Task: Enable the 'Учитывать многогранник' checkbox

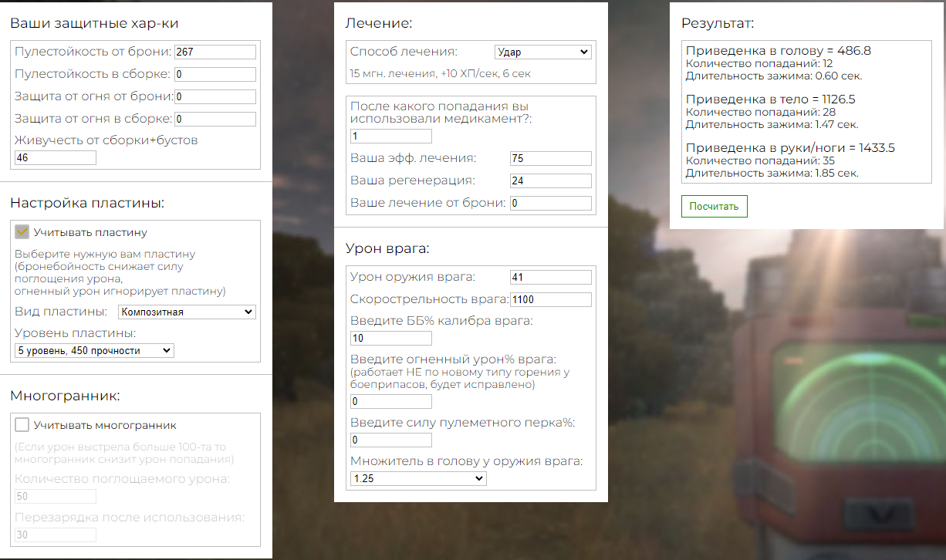Action: pos(22,424)
